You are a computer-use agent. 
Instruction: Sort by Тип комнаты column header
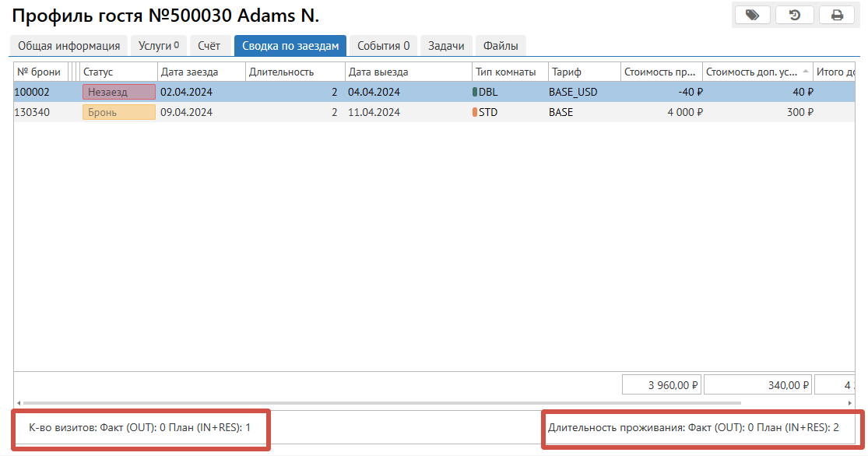click(x=510, y=72)
